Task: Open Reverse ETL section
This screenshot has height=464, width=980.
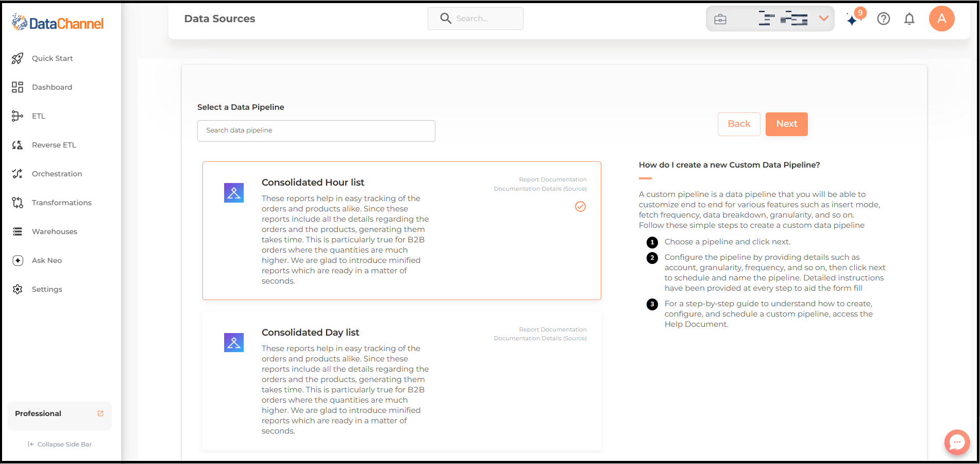Action: [x=54, y=145]
